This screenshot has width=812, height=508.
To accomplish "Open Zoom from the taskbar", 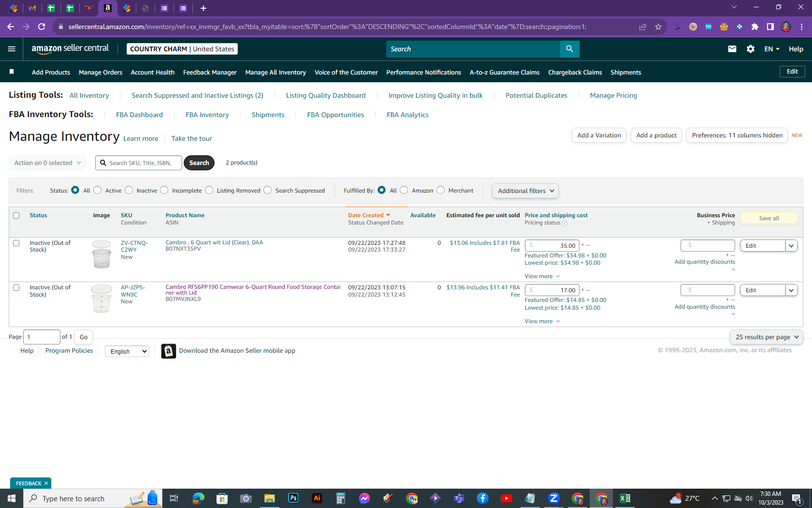I will pos(554,498).
